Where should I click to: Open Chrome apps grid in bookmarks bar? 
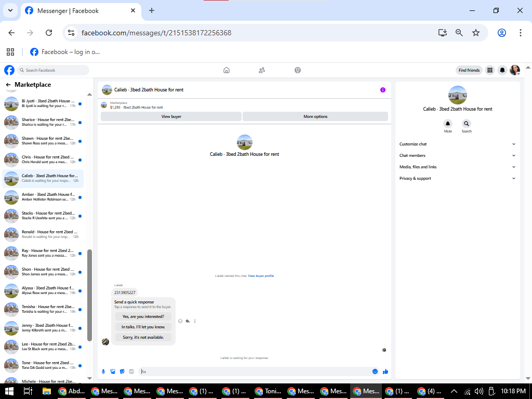[10, 52]
